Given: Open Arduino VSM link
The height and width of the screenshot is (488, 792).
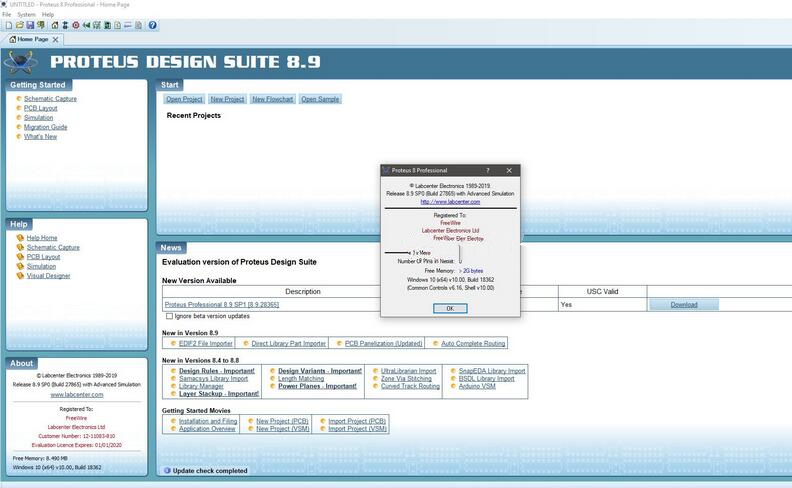Looking at the screenshot, I should [x=477, y=386].
